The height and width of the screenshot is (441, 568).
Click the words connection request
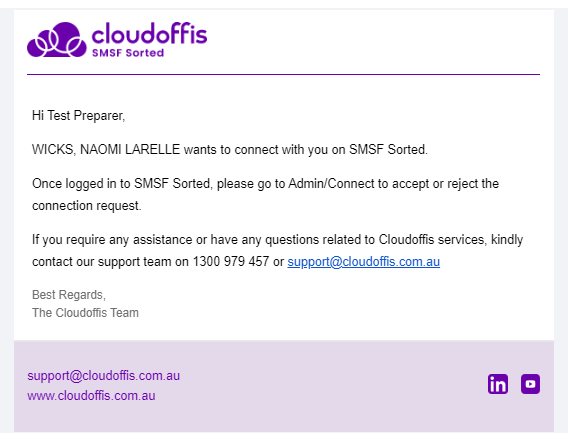click(x=87, y=206)
